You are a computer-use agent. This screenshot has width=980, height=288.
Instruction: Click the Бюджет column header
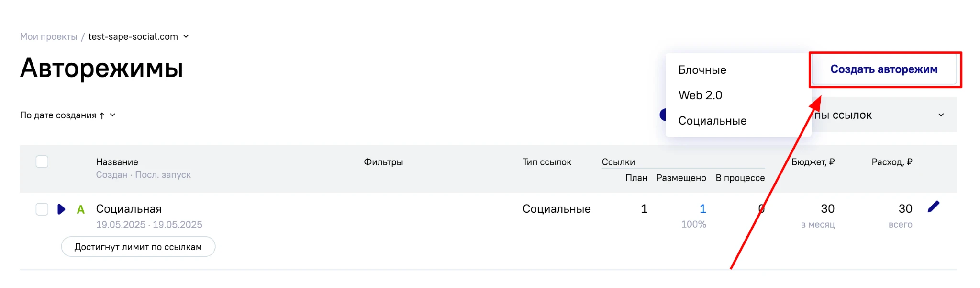tap(813, 162)
